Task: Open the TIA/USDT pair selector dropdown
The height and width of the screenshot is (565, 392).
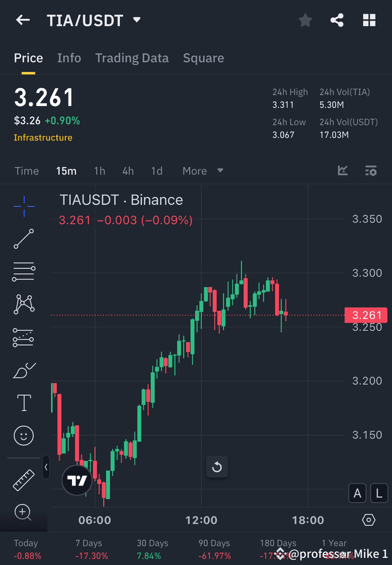Action: [136, 20]
